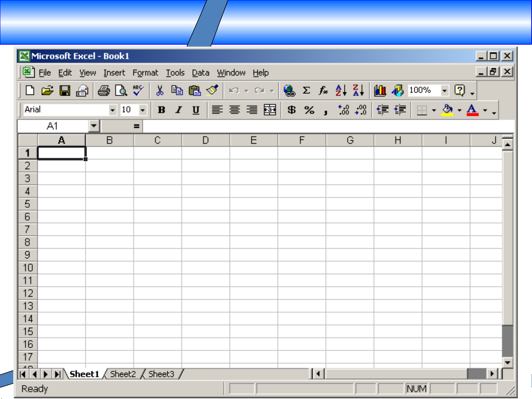Increase the cell indent

pos(400,110)
